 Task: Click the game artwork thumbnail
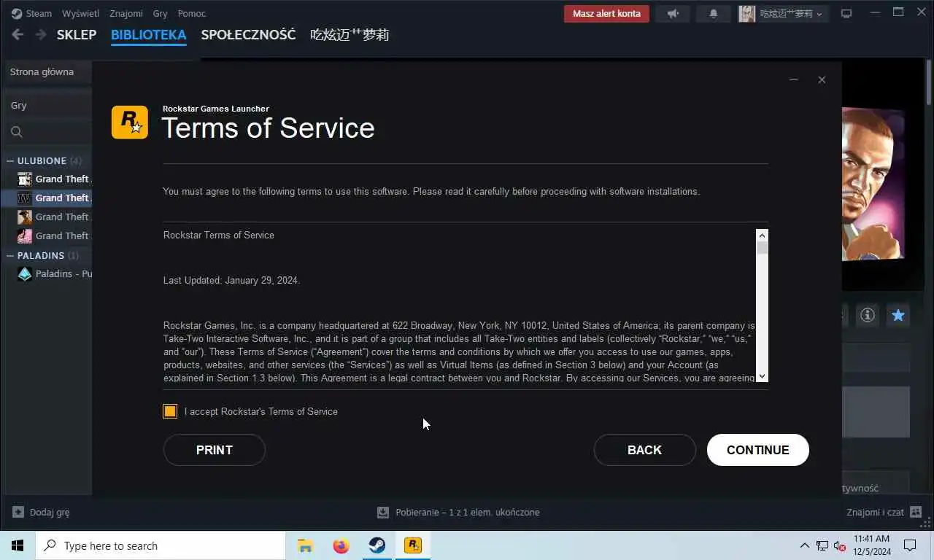tap(873, 184)
